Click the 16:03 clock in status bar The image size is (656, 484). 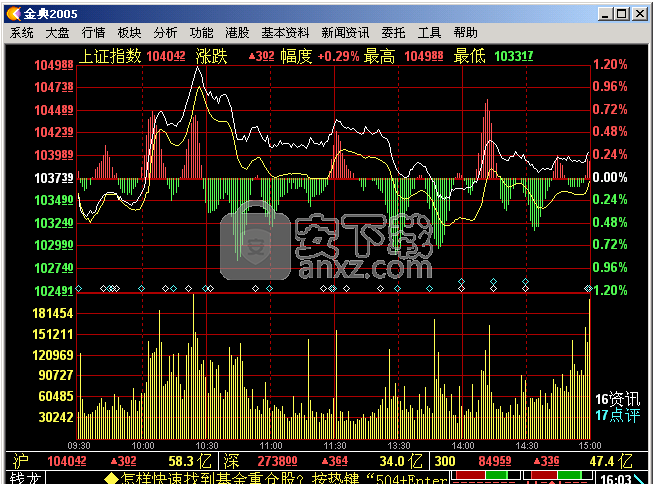615,479
